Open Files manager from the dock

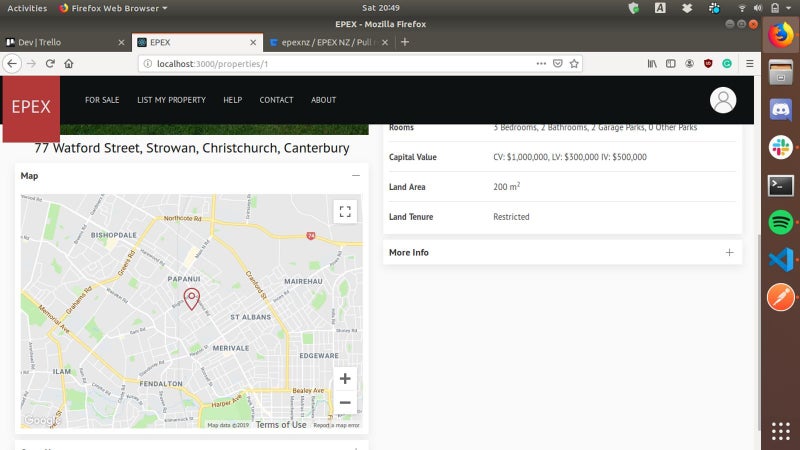[781, 72]
